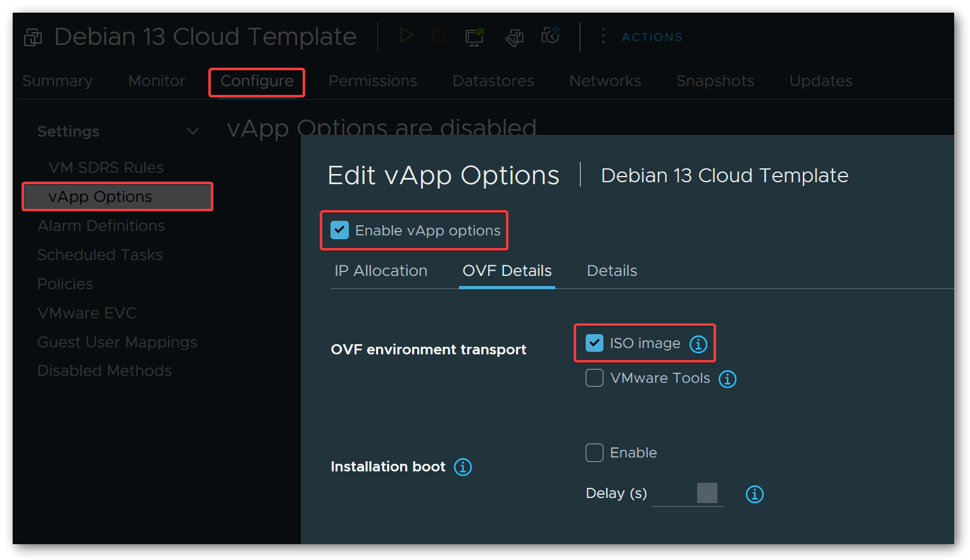Open info icon next to VMware Tools option
Screen dimensions: 970x560
727,378
